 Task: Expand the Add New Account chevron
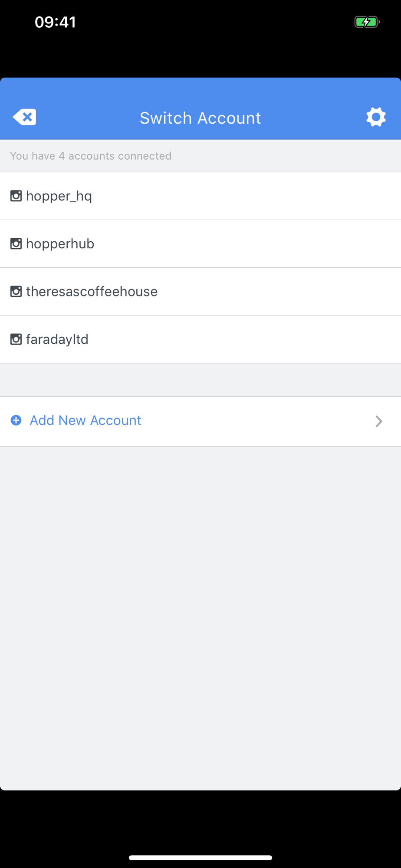tap(379, 421)
